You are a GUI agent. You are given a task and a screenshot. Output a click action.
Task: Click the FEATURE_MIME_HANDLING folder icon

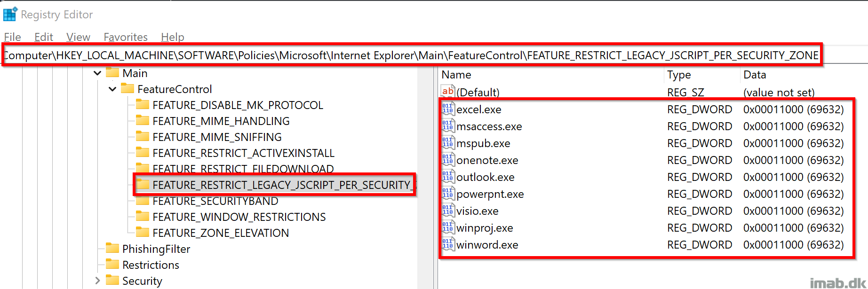point(143,121)
